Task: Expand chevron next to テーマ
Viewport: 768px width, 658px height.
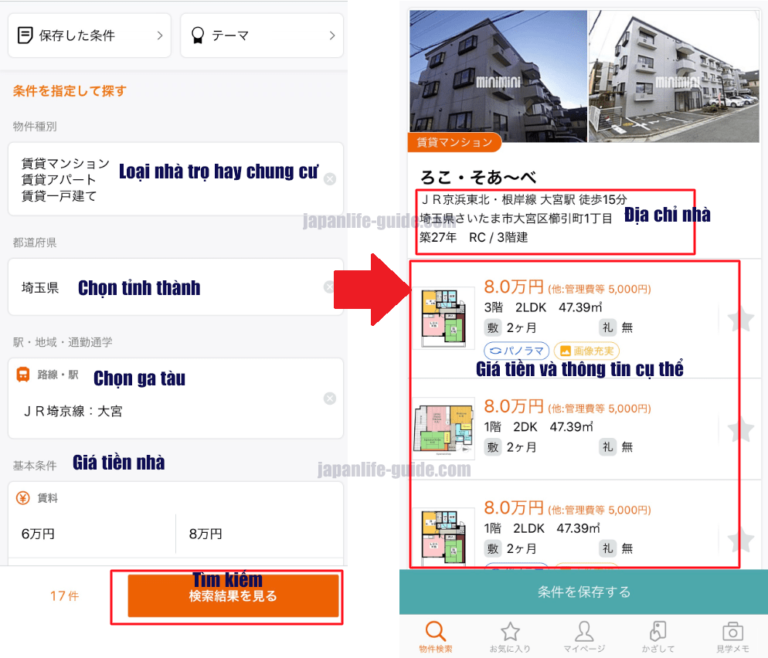Action: click(x=332, y=35)
